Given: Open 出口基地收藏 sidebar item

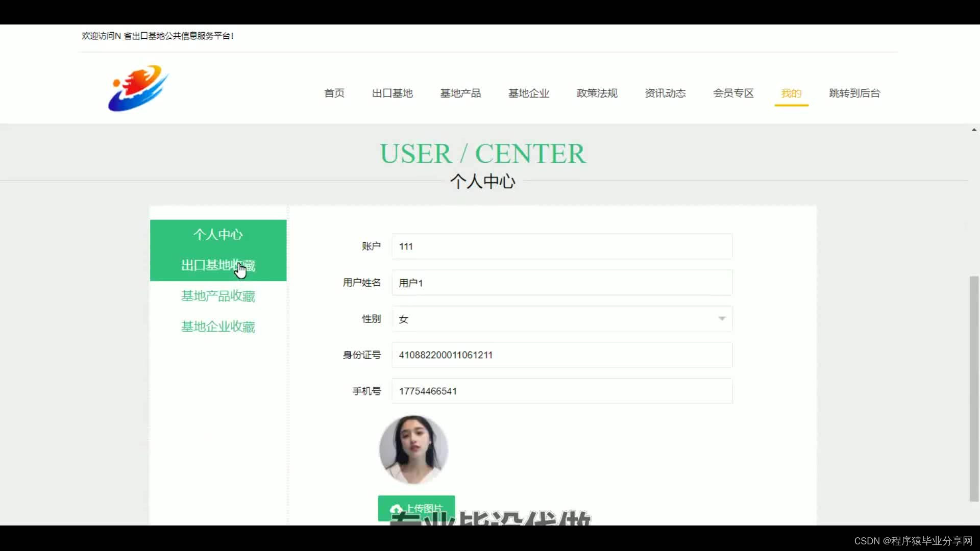Looking at the screenshot, I should [x=218, y=265].
